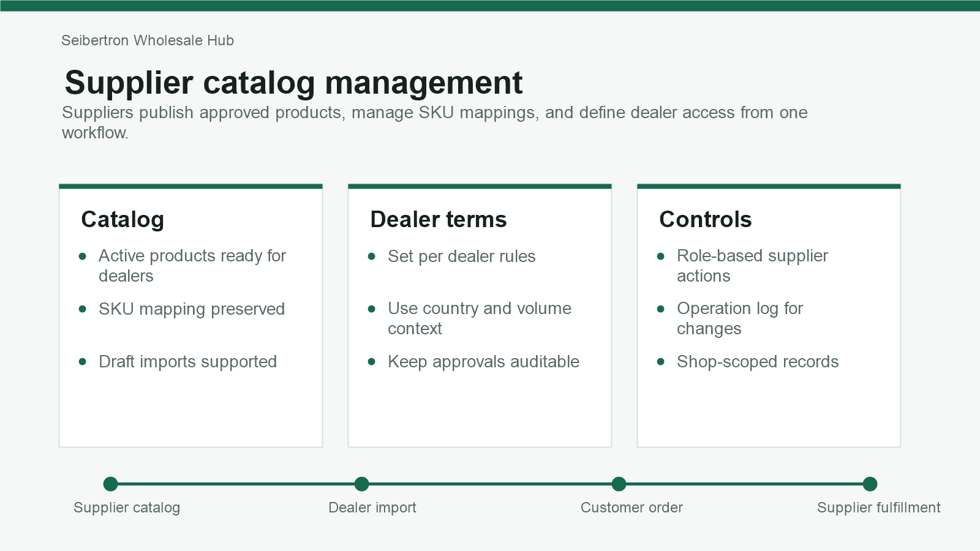Viewport: 980px width, 551px height.
Task: Click 'Draft imports supported' bullet
Action: 188,362
